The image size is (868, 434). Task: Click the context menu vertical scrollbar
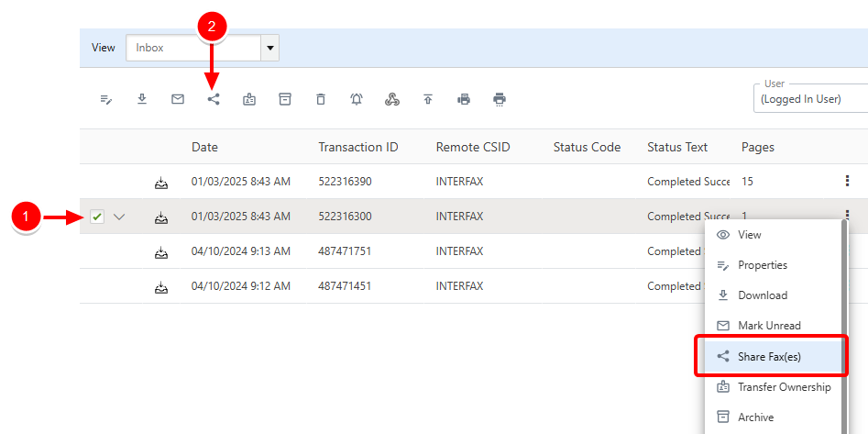click(845, 321)
